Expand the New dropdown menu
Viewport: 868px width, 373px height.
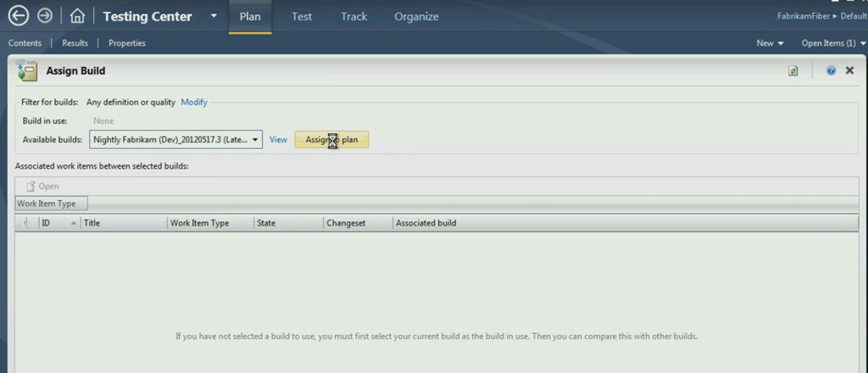pos(770,43)
